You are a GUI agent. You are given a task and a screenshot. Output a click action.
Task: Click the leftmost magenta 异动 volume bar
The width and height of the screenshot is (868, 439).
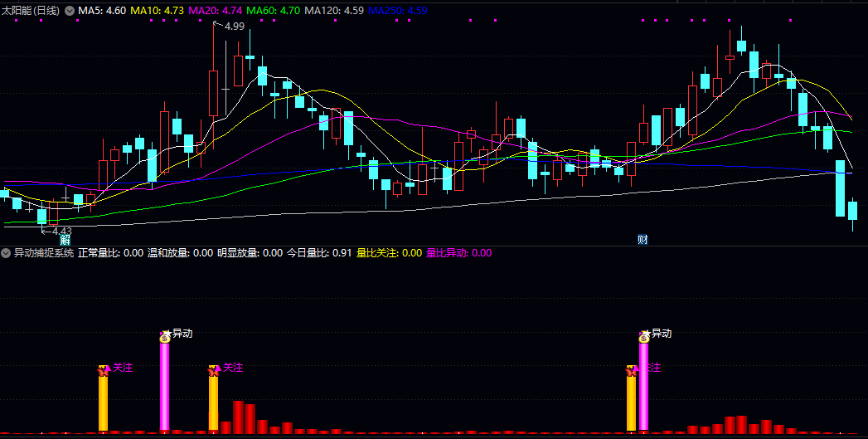coord(164,387)
